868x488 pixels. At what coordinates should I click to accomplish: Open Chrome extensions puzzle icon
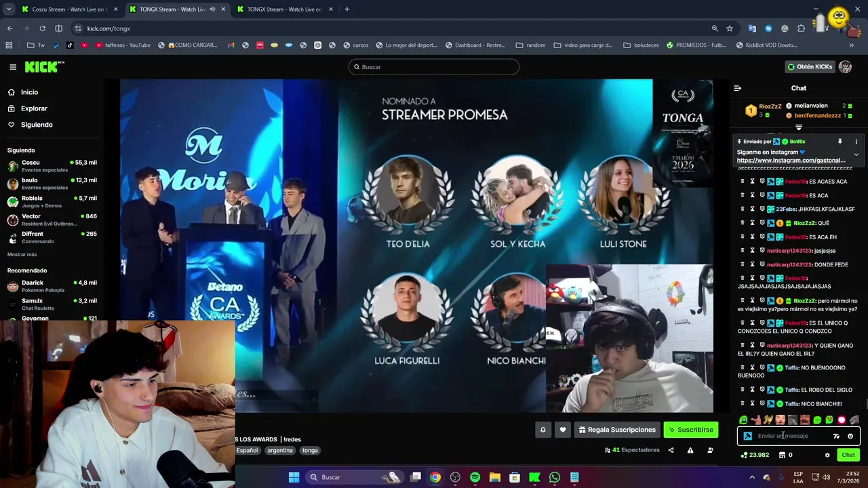pyautogui.click(x=802, y=28)
